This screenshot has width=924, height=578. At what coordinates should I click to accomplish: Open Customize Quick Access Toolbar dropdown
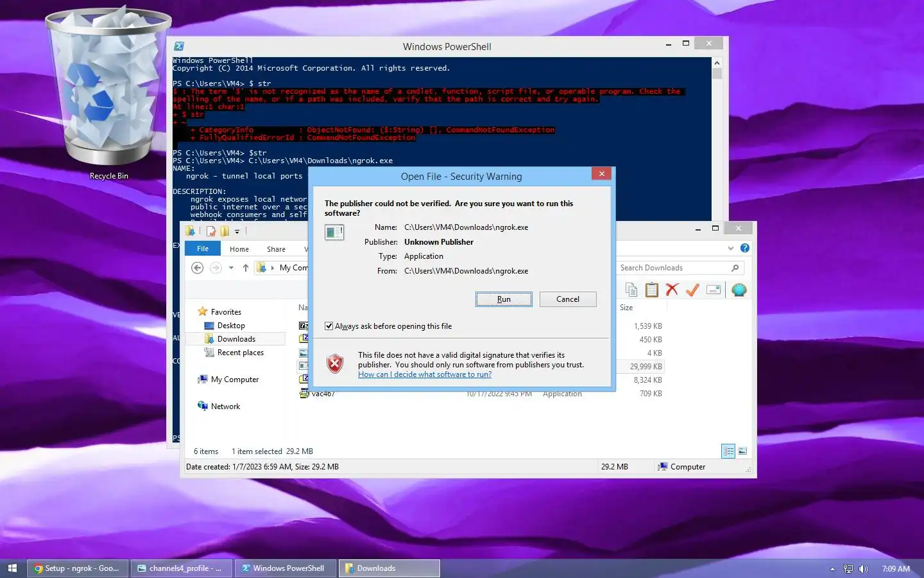(x=237, y=232)
